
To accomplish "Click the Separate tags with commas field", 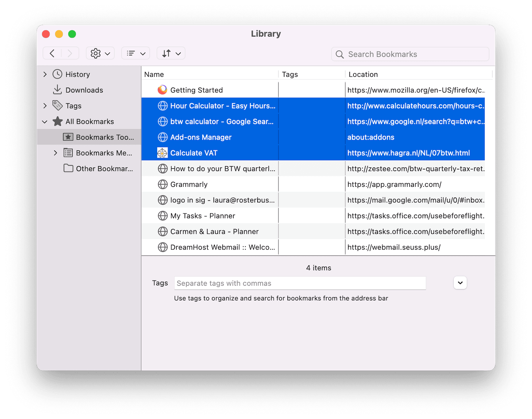I will (300, 283).
